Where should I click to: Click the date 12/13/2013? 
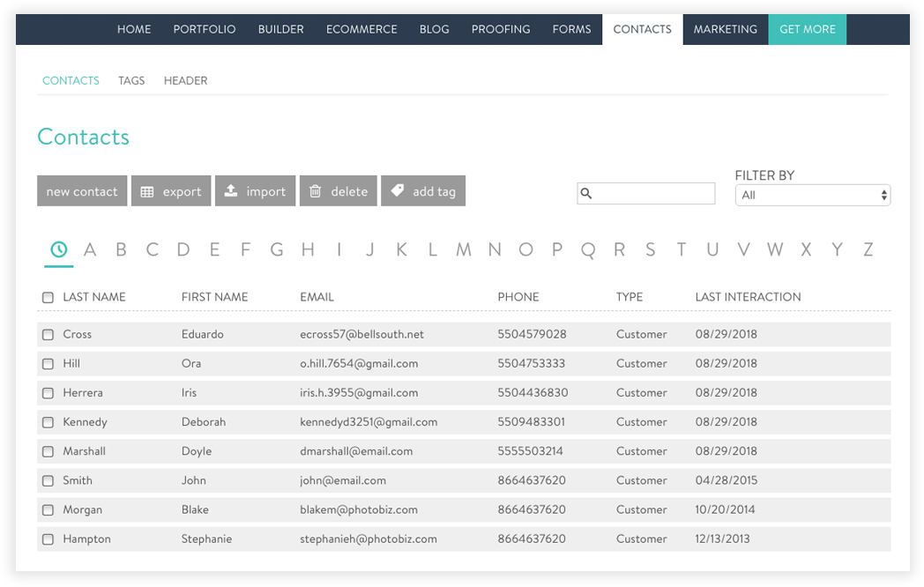click(722, 539)
